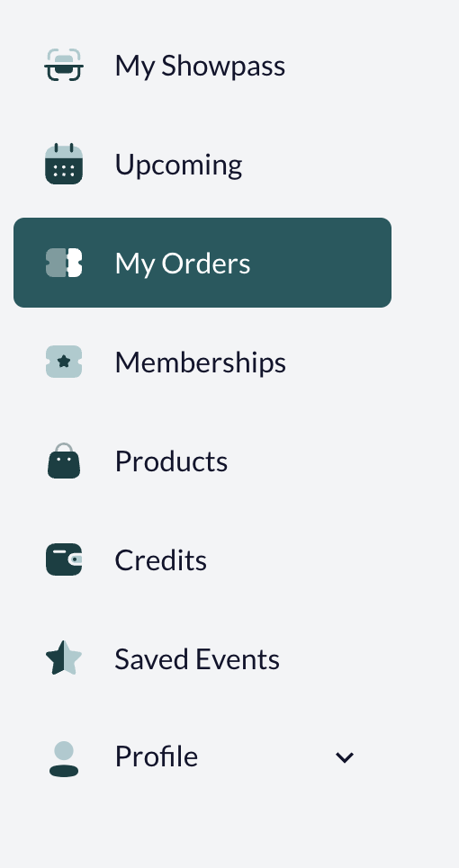
Task: Open the My Showpass text label
Action: coord(200,67)
